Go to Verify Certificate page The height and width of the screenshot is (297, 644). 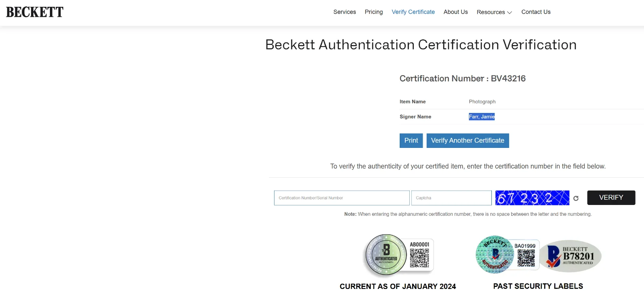[x=413, y=12]
